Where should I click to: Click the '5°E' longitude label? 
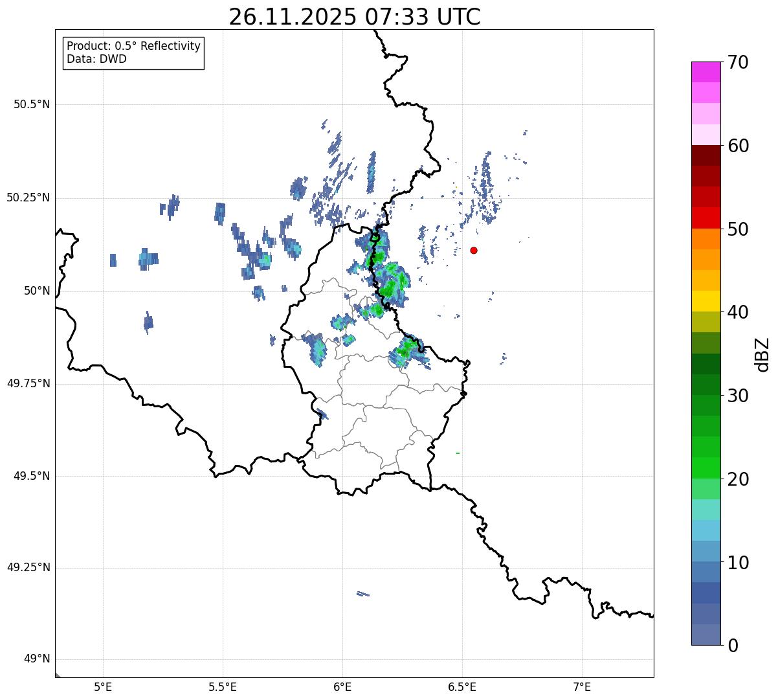[103, 686]
